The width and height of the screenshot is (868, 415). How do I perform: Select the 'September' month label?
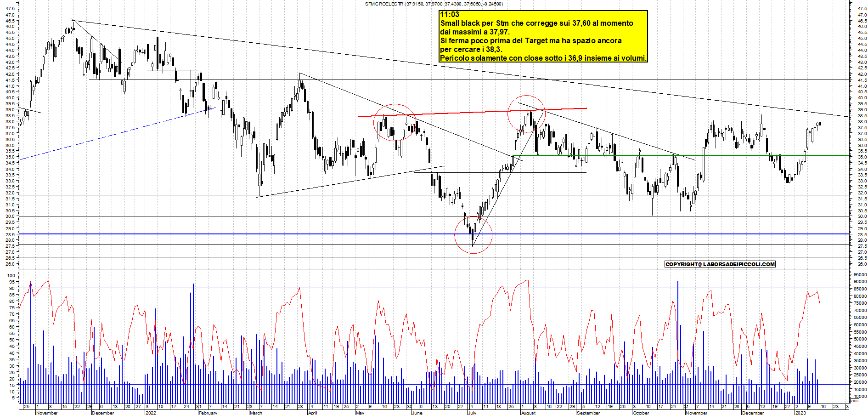[588, 413]
